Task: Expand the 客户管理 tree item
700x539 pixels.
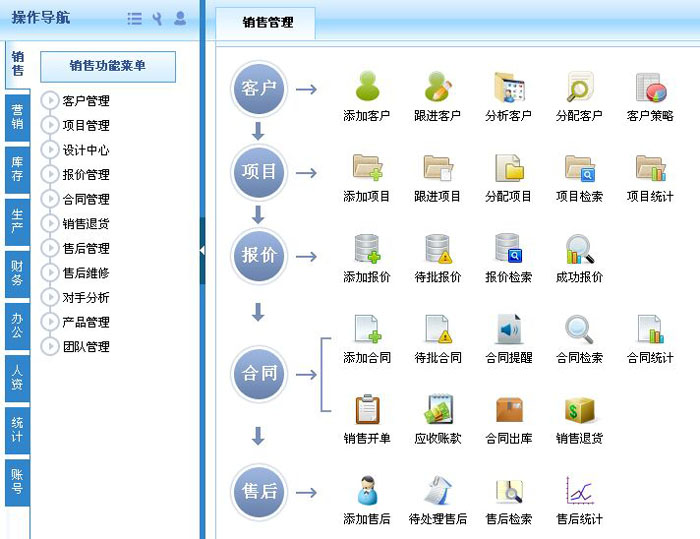Action: pos(50,100)
